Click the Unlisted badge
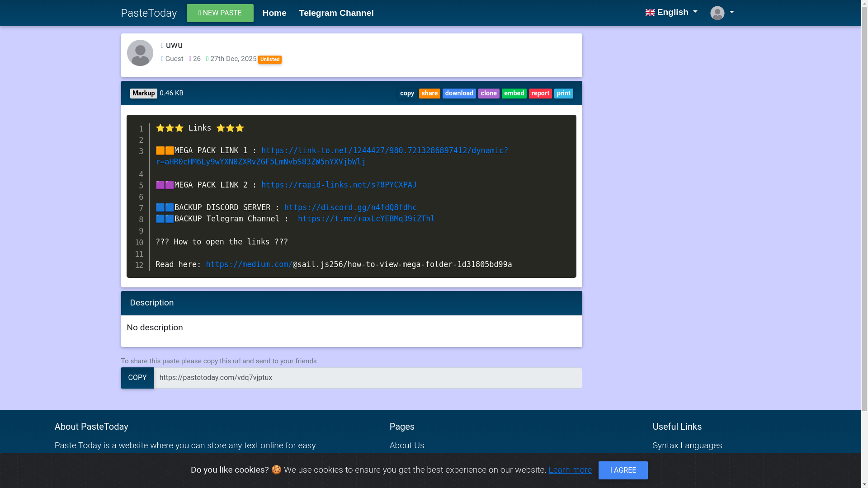This screenshot has width=868, height=488. 270,60
